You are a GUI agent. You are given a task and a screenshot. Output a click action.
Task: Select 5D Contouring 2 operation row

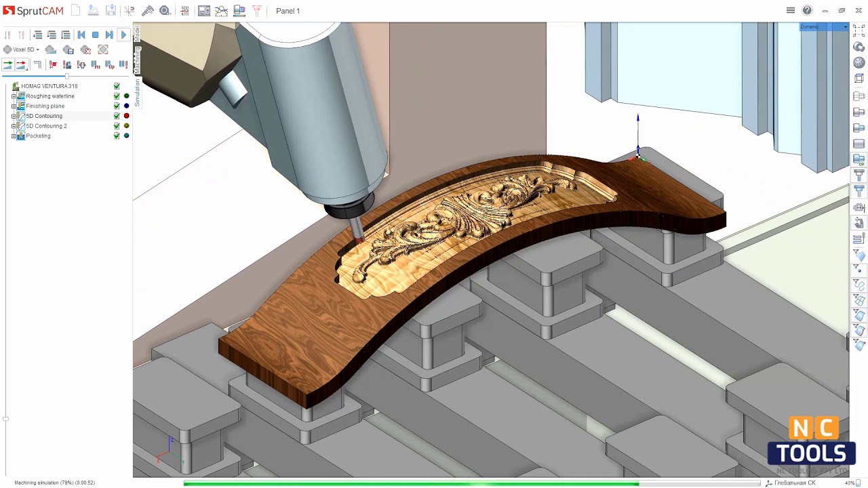pos(46,126)
